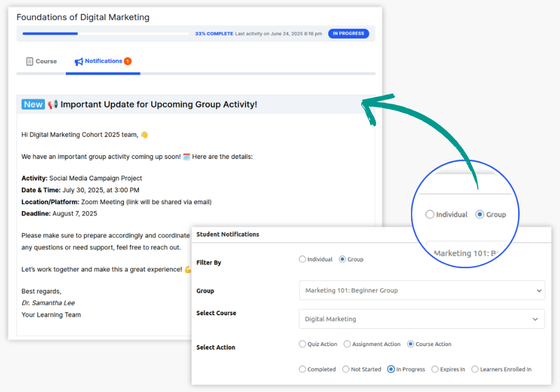Viewport: 560px width, 392px height.
Task: Select the Learners Enrolled In option
Action: click(475, 369)
